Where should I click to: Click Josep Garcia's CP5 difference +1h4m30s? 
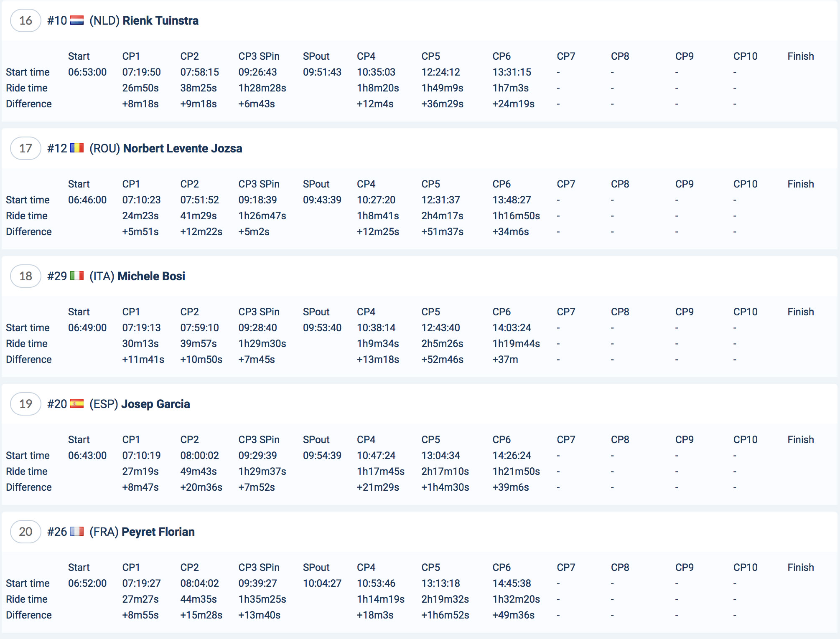point(445,487)
